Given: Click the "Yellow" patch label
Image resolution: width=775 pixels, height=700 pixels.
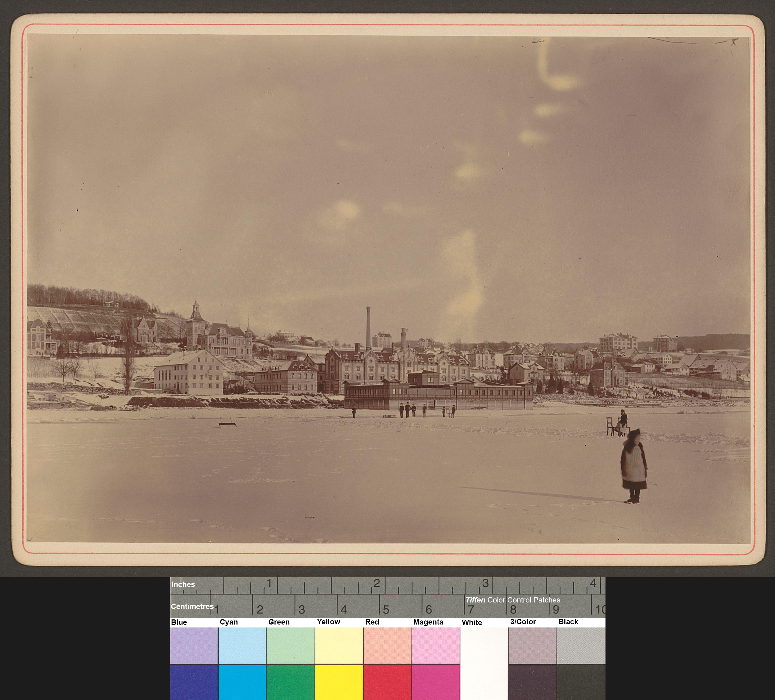Looking at the screenshot, I should [x=329, y=622].
